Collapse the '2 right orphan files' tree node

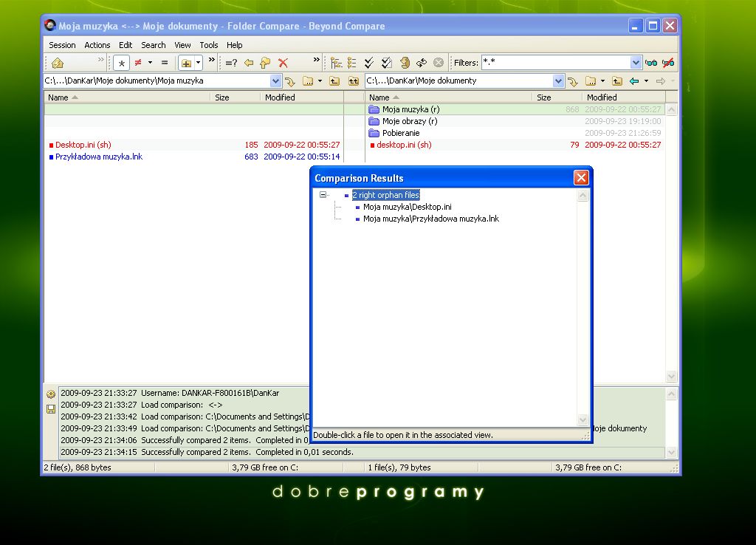(x=323, y=195)
